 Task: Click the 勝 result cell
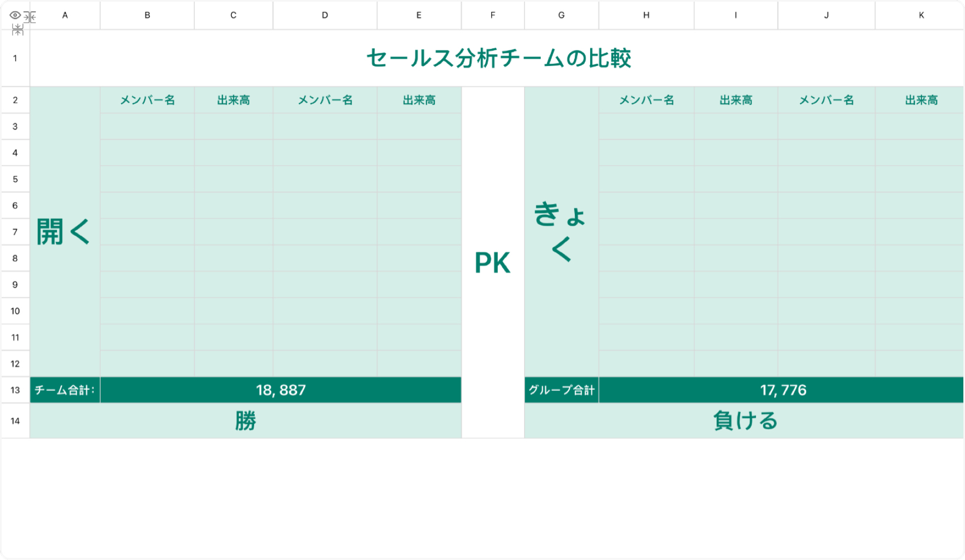click(x=245, y=421)
